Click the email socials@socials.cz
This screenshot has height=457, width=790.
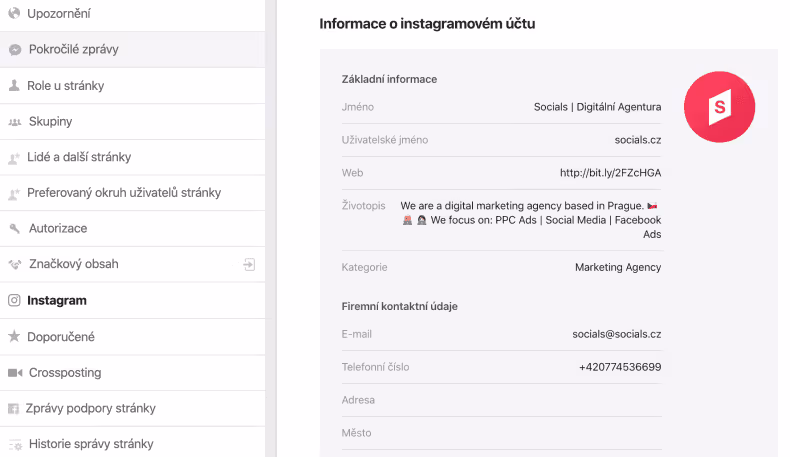(x=617, y=334)
